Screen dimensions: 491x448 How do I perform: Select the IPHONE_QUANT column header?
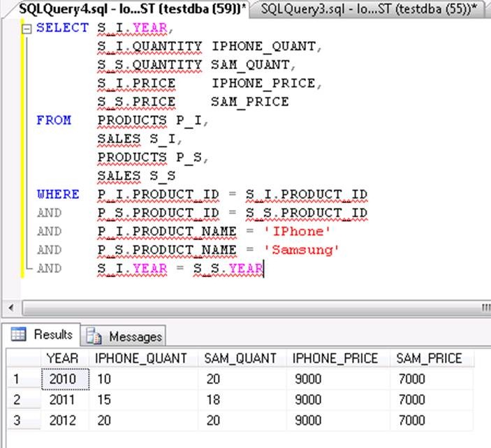point(143,358)
